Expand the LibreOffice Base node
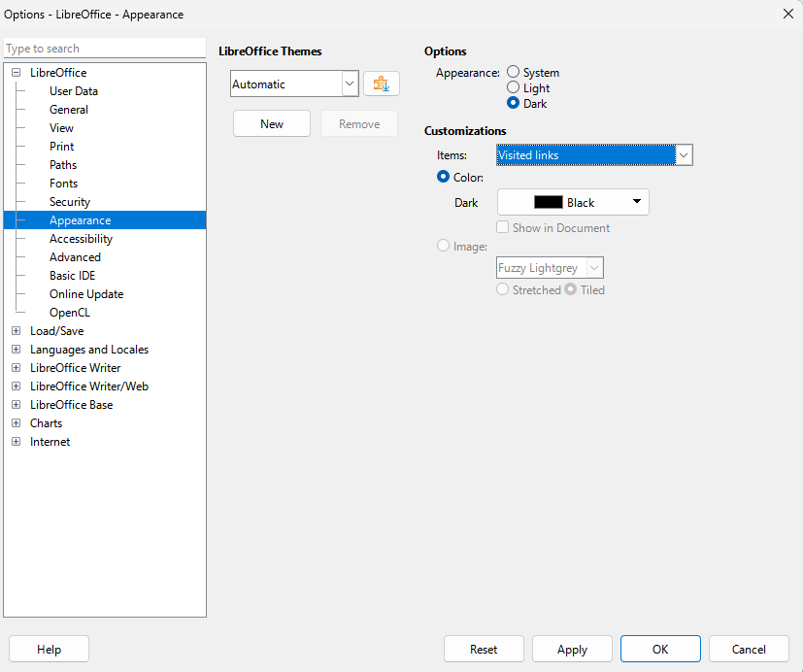The height and width of the screenshot is (672, 803). 16,405
